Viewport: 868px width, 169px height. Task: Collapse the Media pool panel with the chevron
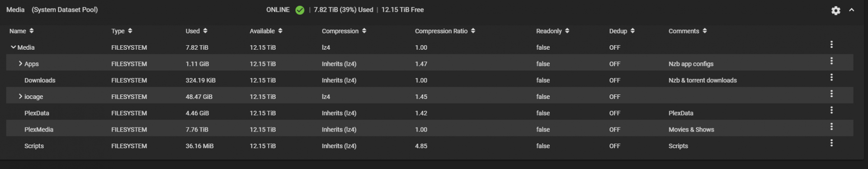coord(852,10)
